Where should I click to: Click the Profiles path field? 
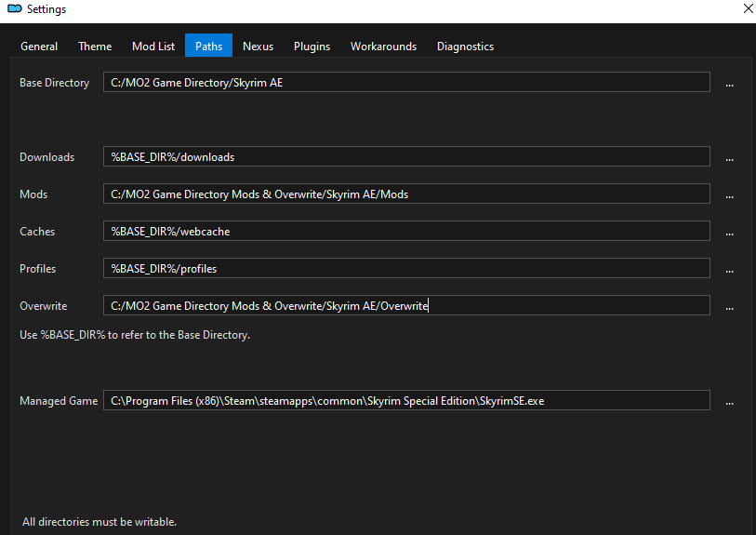(x=406, y=268)
